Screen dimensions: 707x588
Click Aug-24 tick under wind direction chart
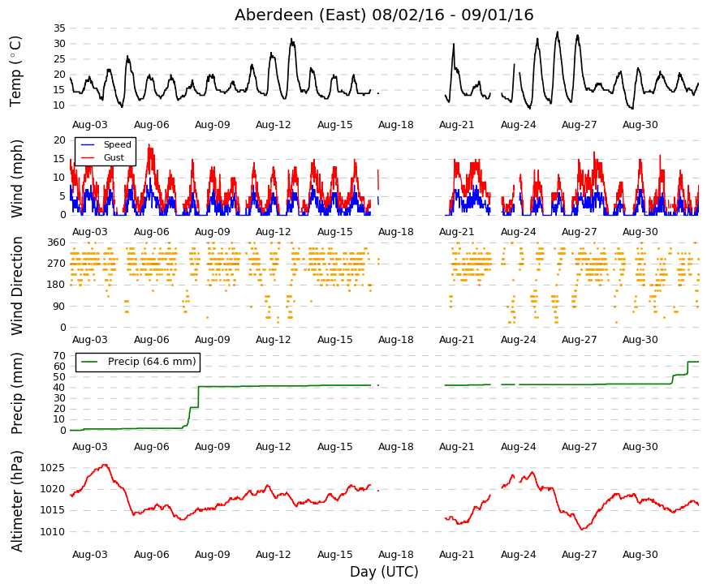[x=518, y=340]
